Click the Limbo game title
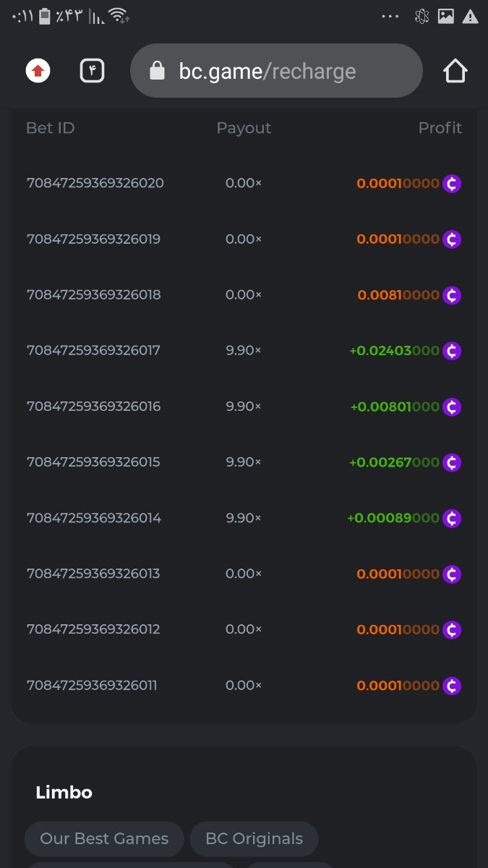This screenshot has height=868, width=488. tap(64, 793)
